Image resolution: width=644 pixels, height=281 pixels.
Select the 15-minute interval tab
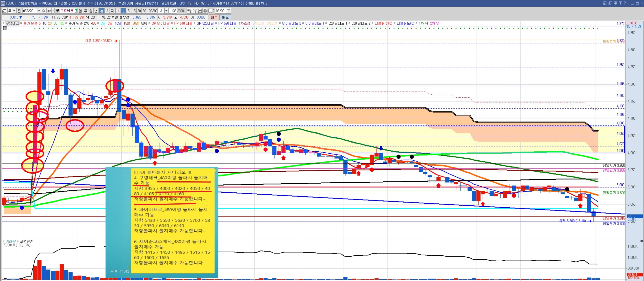[x=134, y=11]
